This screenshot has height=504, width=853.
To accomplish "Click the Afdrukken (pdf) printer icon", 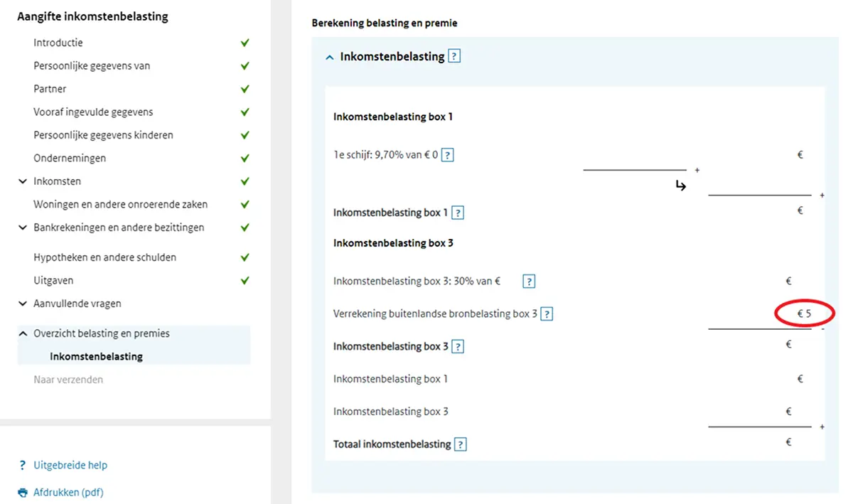I will pyautogui.click(x=23, y=492).
